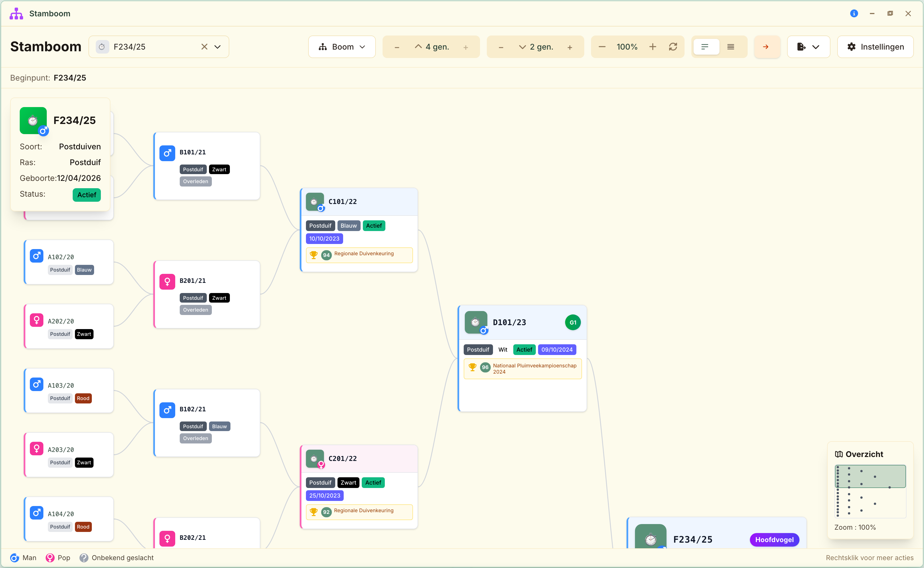Select the compact left-aligned card layout
This screenshot has width=924, height=568.
coord(706,46)
